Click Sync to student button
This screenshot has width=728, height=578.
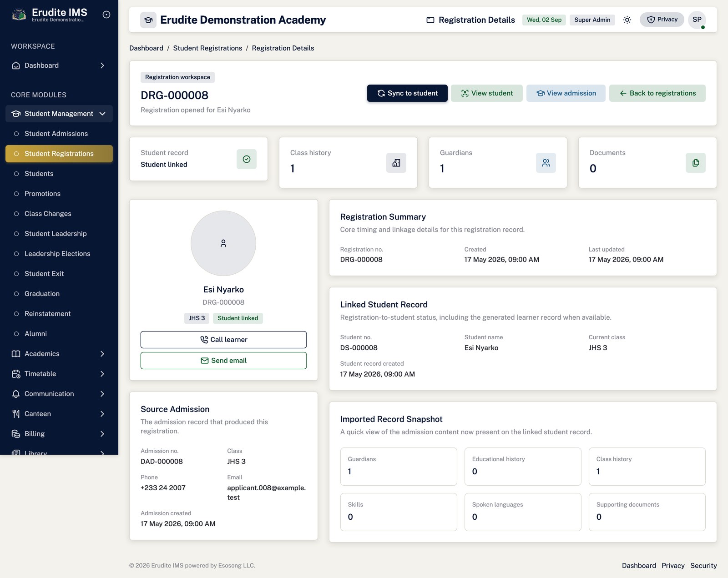coord(407,93)
